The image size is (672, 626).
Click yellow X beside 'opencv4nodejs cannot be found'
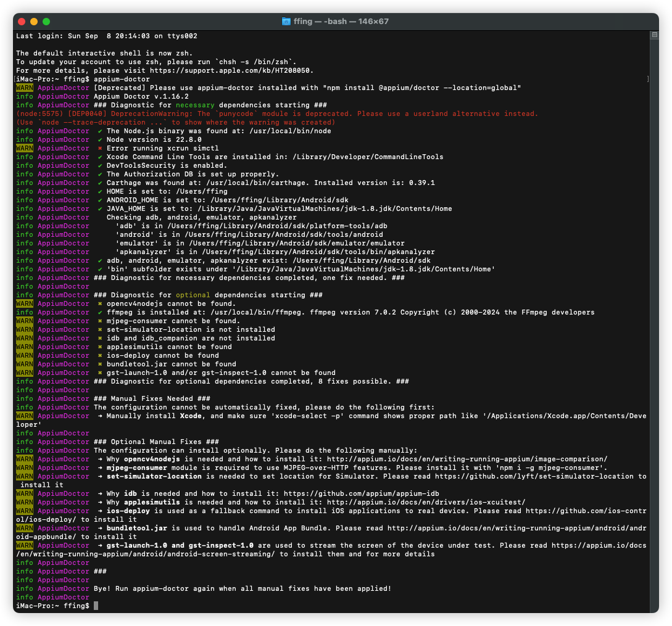click(x=100, y=304)
